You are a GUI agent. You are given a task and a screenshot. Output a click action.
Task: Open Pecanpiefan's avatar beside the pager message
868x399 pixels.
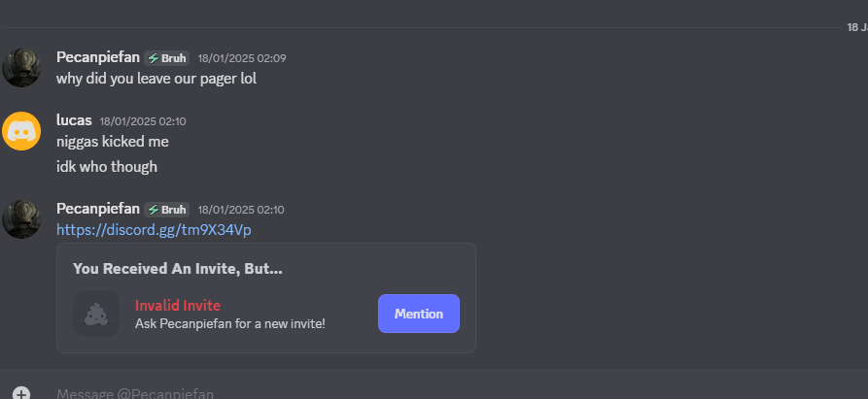[21, 68]
